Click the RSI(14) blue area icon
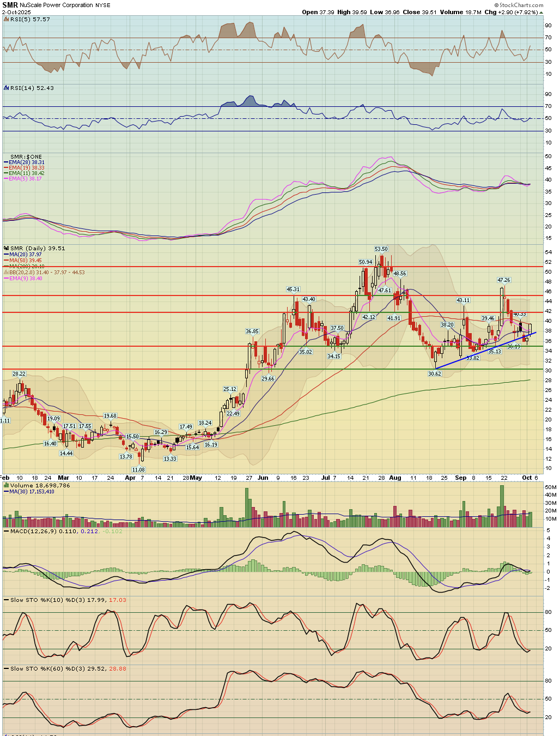Image resolution: width=560 pixels, height=736 pixels. [7, 88]
